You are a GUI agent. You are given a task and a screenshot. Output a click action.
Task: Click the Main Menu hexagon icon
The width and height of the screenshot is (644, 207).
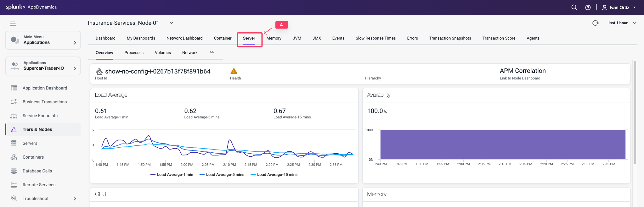pos(15,40)
